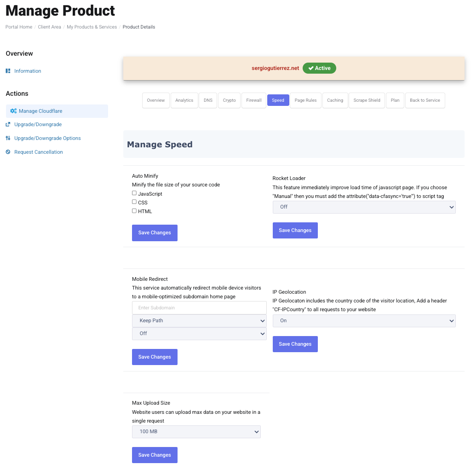Save Changes for Auto Minify

(155, 233)
